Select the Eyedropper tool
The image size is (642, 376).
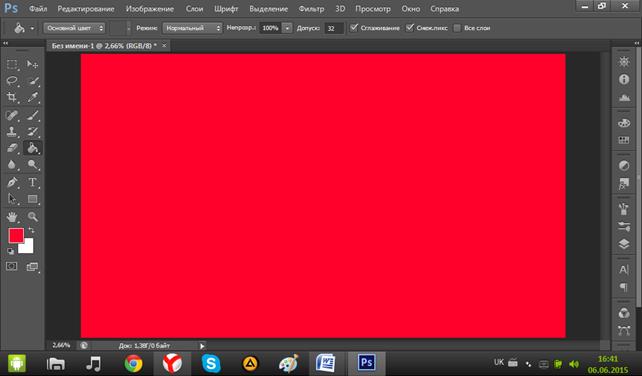32,97
